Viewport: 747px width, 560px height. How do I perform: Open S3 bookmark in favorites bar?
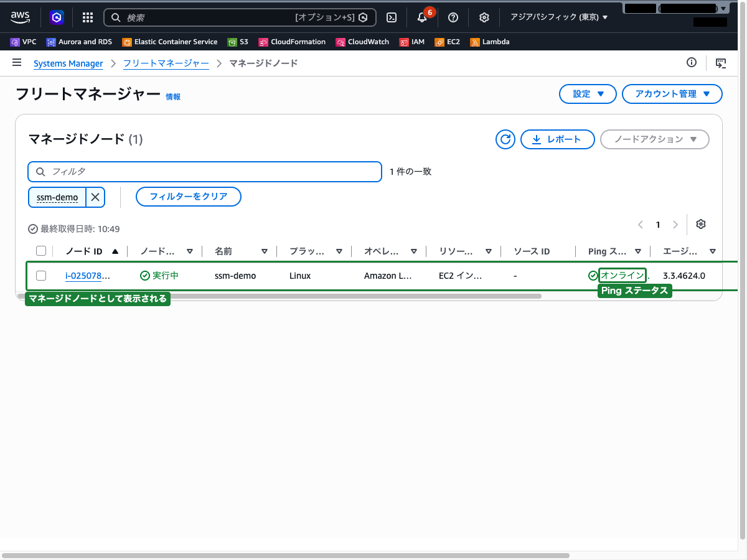(238, 42)
